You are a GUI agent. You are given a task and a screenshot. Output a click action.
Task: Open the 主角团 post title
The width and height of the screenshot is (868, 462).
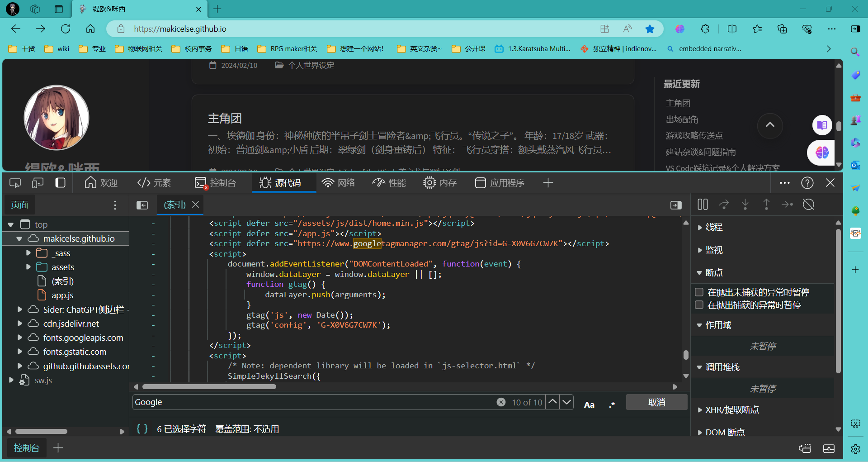(225, 119)
